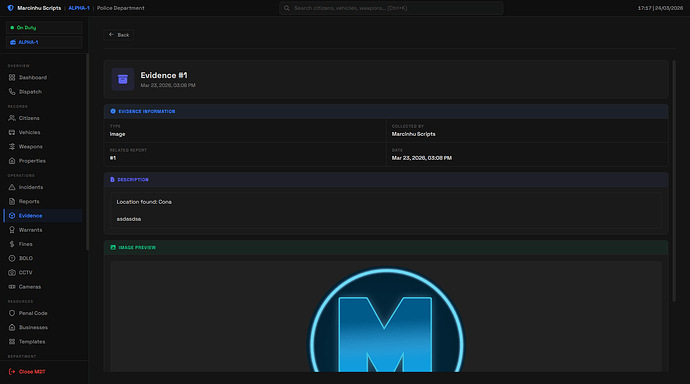Click the Dispatch phone icon
The width and height of the screenshot is (690, 384).
click(12, 91)
